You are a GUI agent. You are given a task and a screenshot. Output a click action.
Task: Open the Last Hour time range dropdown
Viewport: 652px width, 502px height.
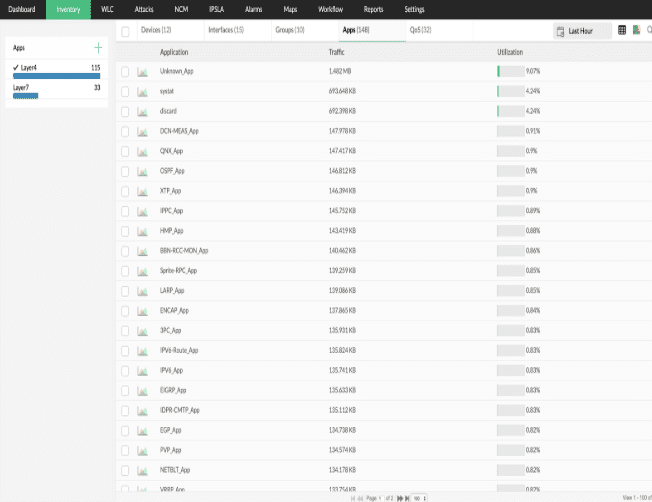click(582, 32)
